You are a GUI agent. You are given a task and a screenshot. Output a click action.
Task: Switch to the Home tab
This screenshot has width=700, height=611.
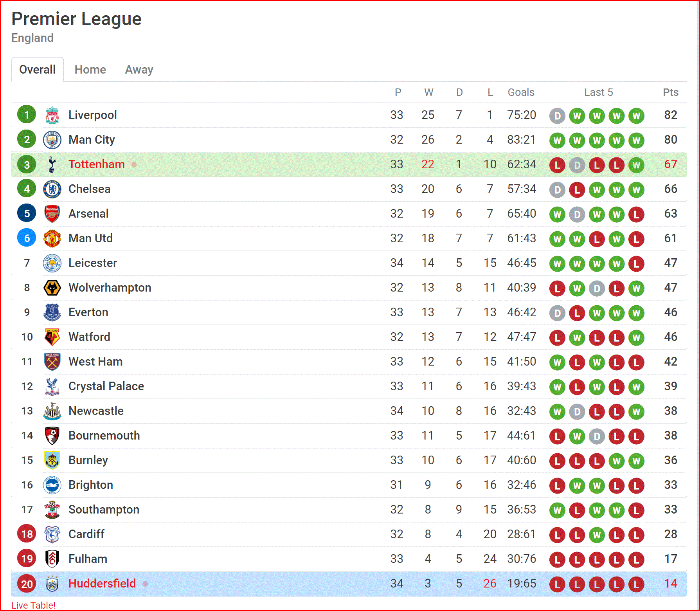pyautogui.click(x=90, y=70)
